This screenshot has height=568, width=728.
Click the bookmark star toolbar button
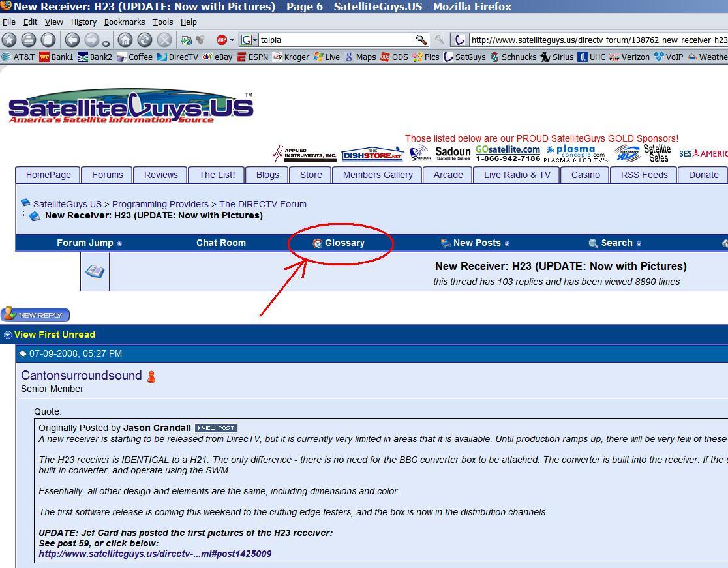pos(9,40)
